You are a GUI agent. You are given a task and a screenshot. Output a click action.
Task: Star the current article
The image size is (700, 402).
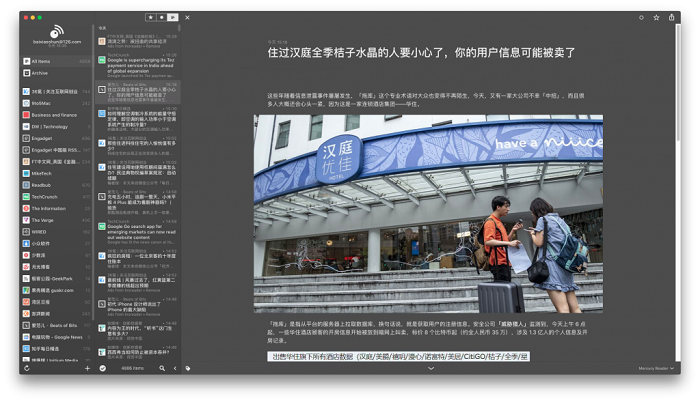click(x=656, y=18)
